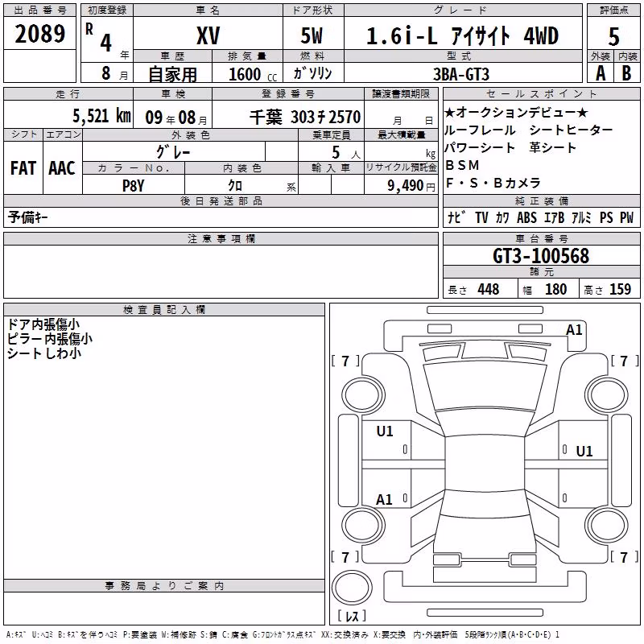Image resolution: width=644 pixels, height=644 pixels.
Task: Select the car name XV
Action: 208,35
